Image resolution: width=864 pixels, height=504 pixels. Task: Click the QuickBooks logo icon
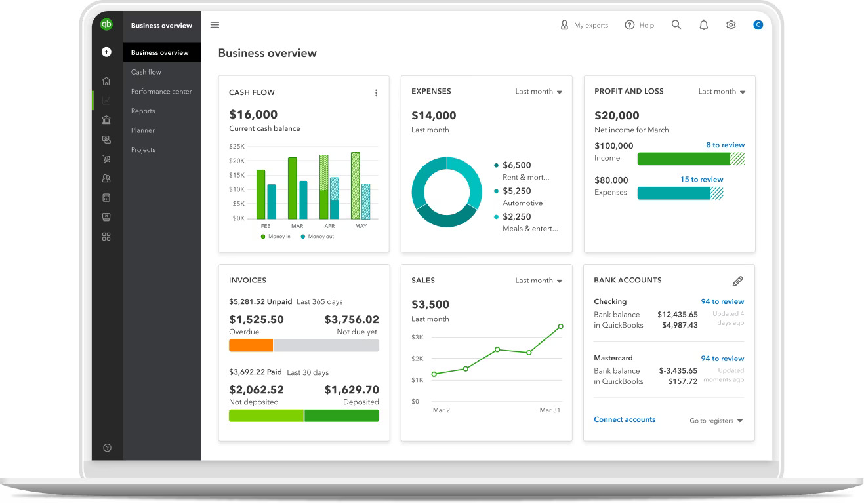click(106, 24)
